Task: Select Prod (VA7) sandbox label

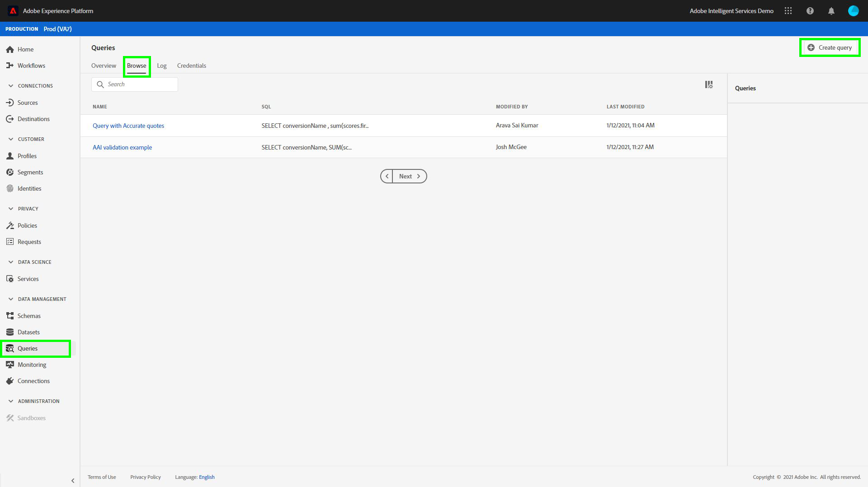Action: (57, 29)
